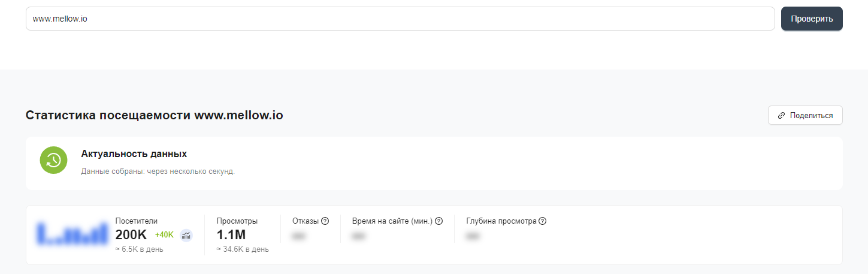Screen dimensions: 868x274
Task: Click the blurred value under Глубина просмотра
Action: click(473, 236)
